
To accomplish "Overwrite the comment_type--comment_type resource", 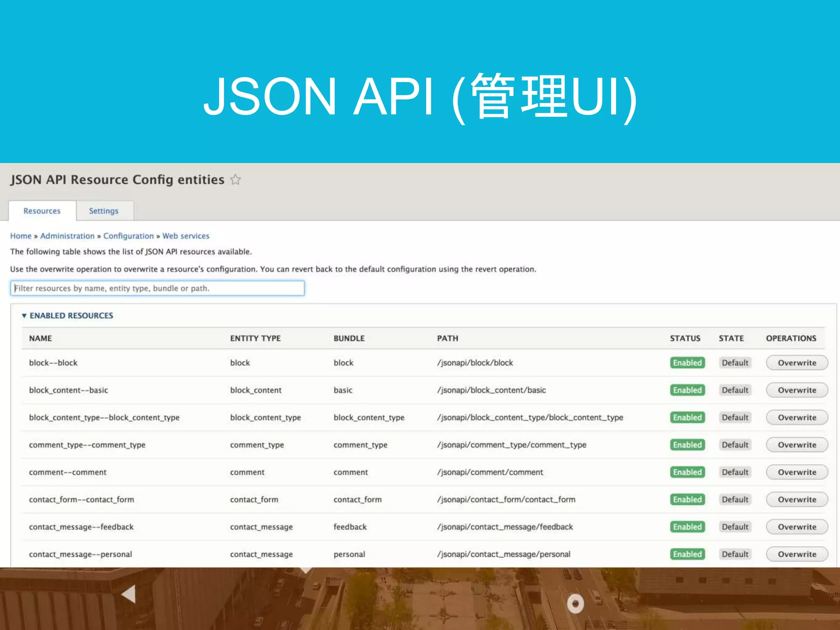I will point(797,445).
